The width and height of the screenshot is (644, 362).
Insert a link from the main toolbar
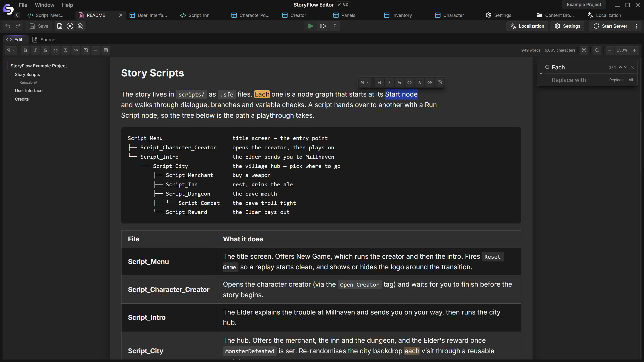[x=75, y=51]
